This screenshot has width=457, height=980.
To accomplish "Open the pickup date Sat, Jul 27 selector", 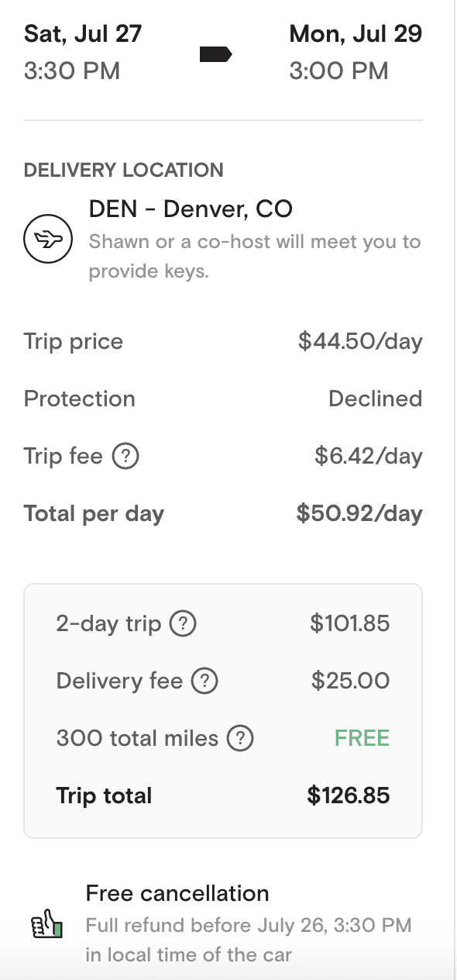I will coord(82,33).
